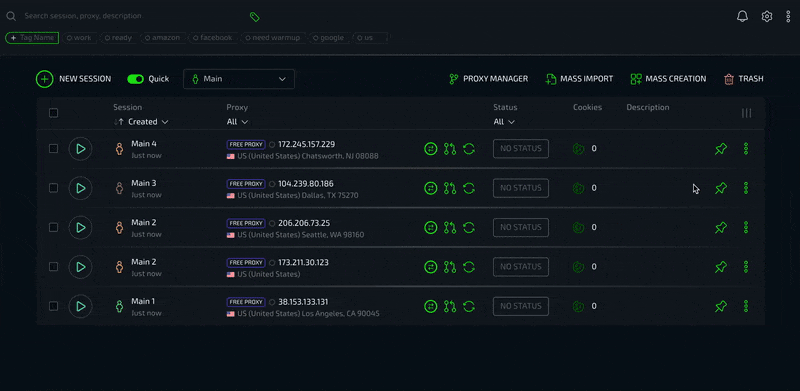This screenshot has height=391, width=800.
Task: Click the green tag icon beside search
Action: [x=255, y=17]
